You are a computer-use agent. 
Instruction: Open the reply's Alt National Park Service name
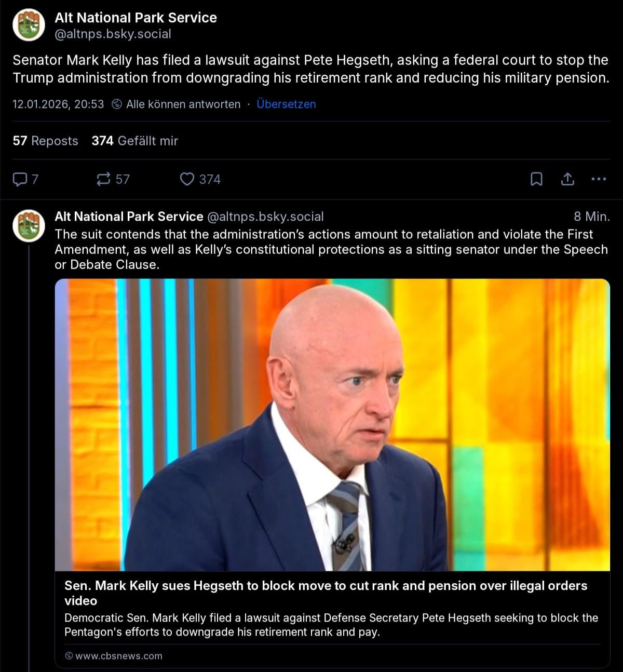coord(129,217)
